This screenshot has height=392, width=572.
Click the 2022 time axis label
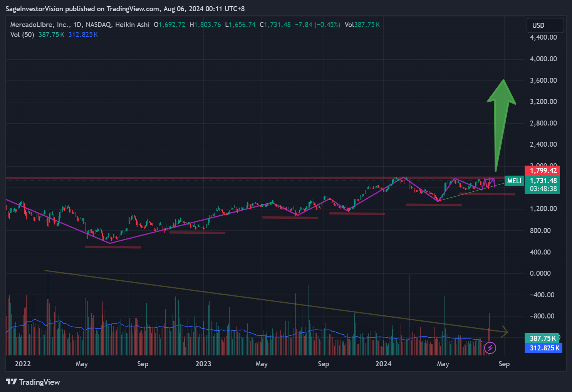click(x=23, y=364)
